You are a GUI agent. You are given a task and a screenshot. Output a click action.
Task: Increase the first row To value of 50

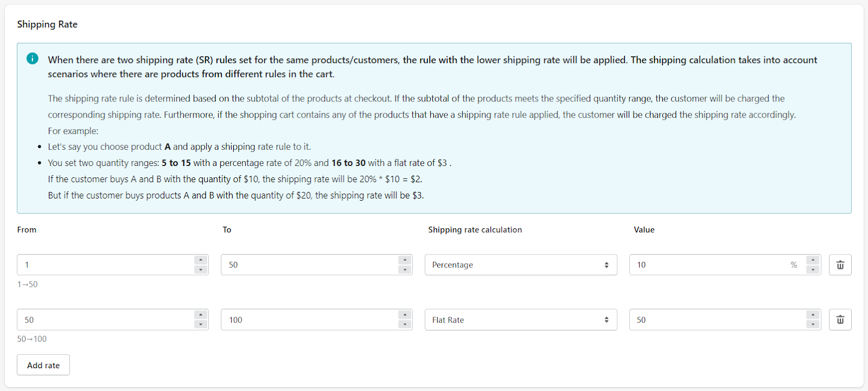pos(405,260)
